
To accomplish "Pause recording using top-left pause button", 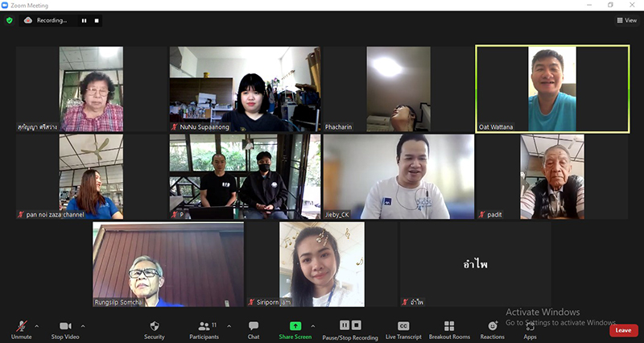I will [x=85, y=21].
